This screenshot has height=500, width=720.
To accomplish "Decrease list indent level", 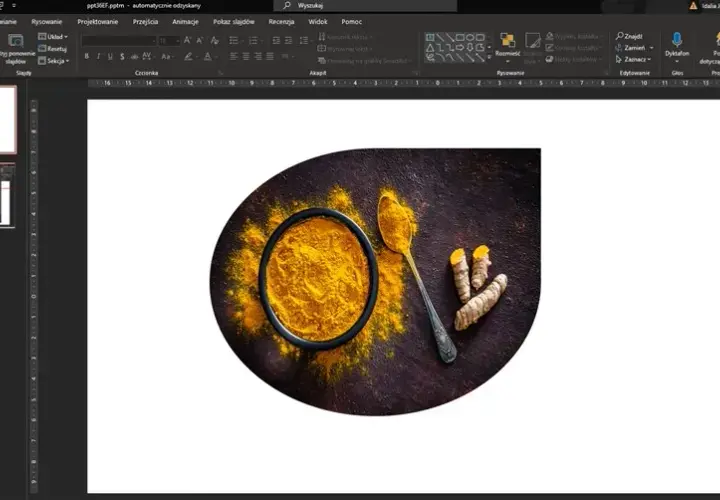I will pyautogui.click(x=276, y=41).
